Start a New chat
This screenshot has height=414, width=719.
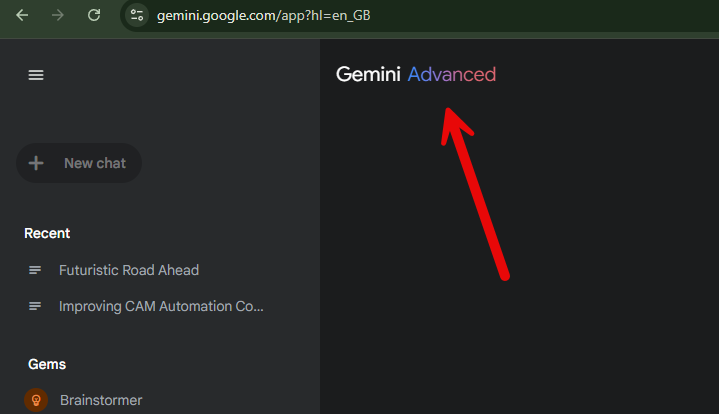pos(79,163)
